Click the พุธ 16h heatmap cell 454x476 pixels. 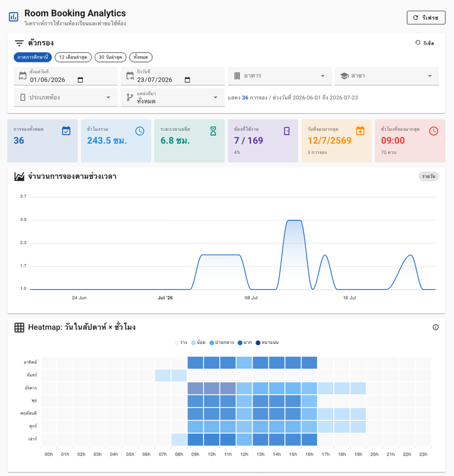click(309, 401)
